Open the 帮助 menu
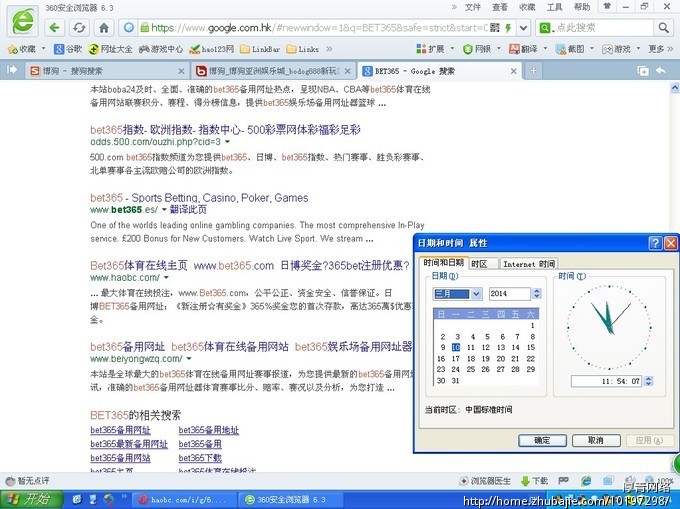 point(582,7)
